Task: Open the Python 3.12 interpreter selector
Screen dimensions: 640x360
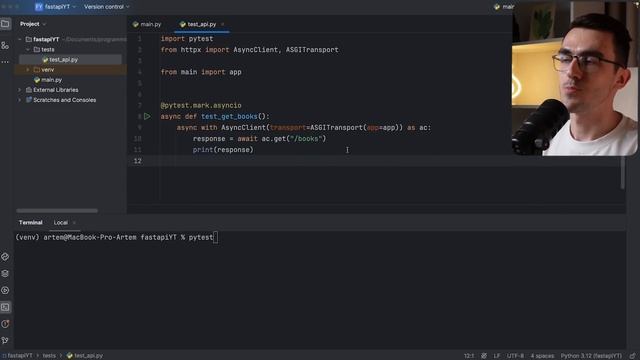Action: pyautogui.click(x=591, y=356)
